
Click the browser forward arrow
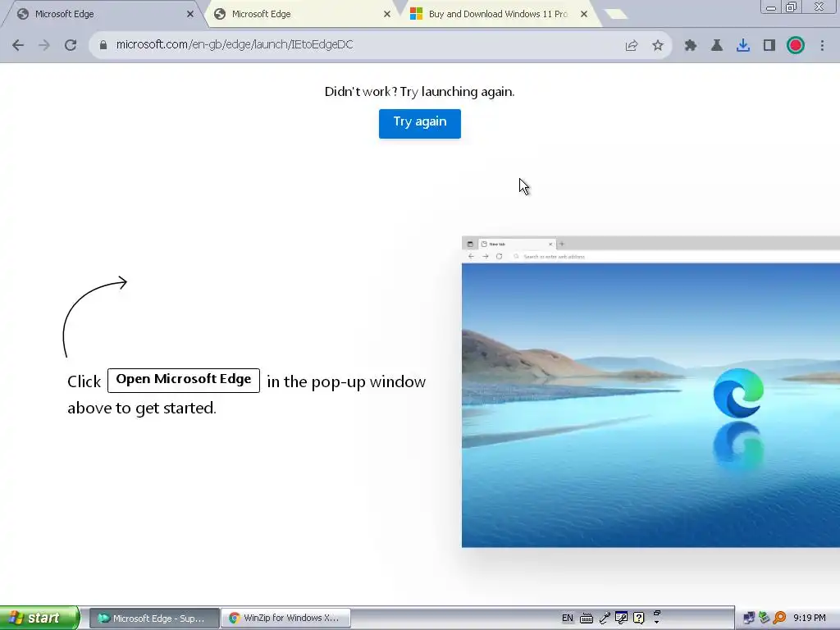pyautogui.click(x=44, y=45)
